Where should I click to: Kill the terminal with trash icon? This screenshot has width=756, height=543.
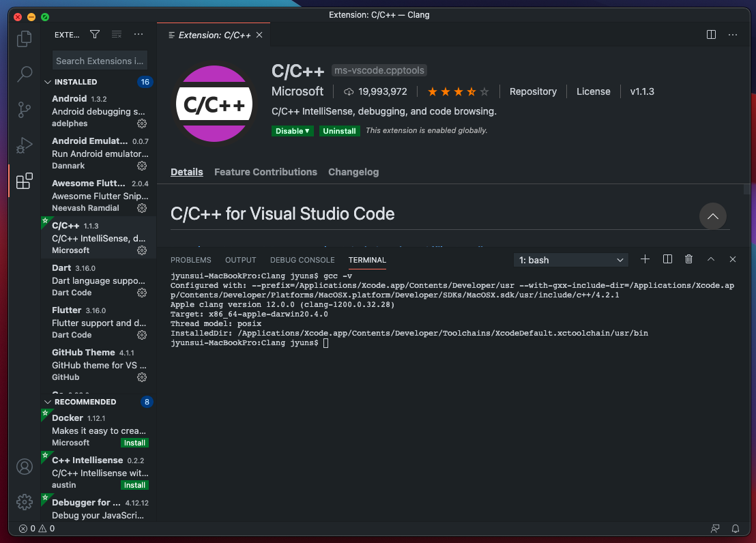tap(689, 259)
